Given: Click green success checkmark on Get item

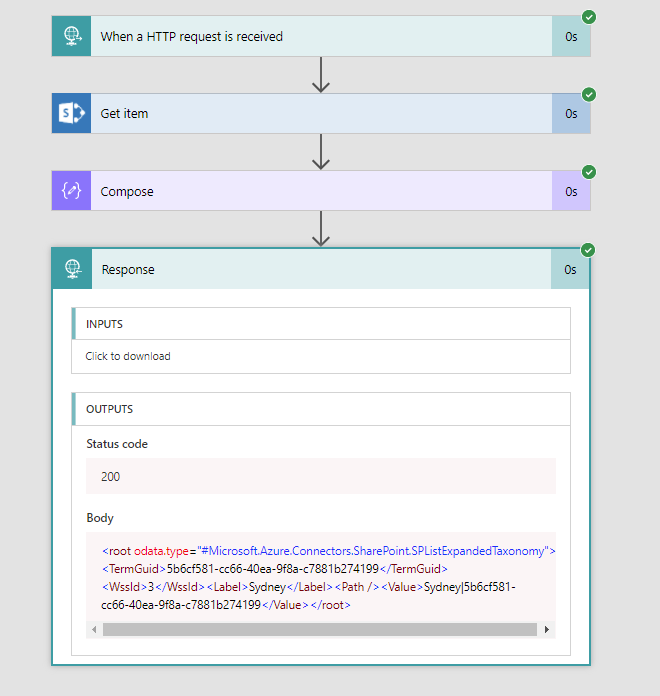Looking at the screenshot, I should coord(589,94).
